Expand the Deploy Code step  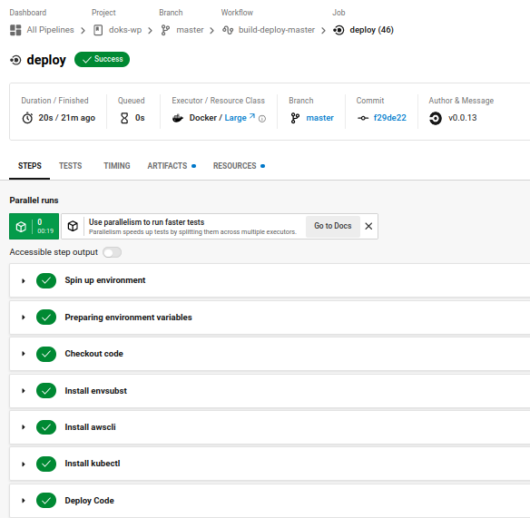[x=23, y=500]
